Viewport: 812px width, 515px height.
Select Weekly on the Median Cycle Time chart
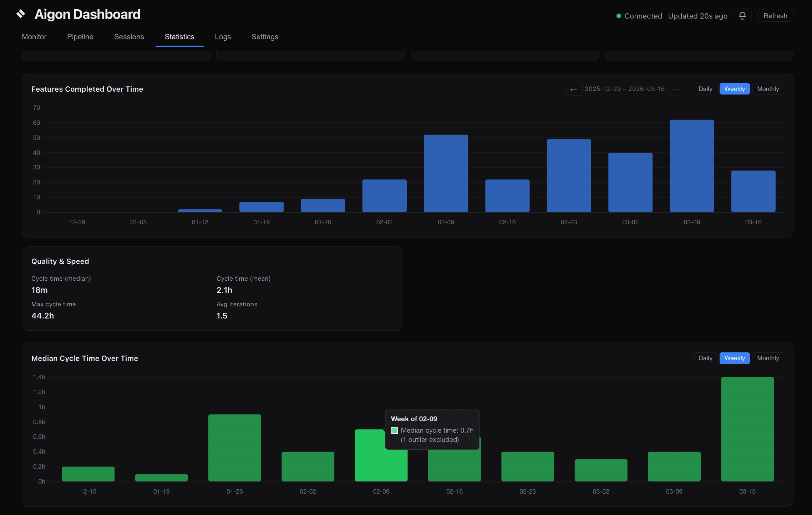734,358
